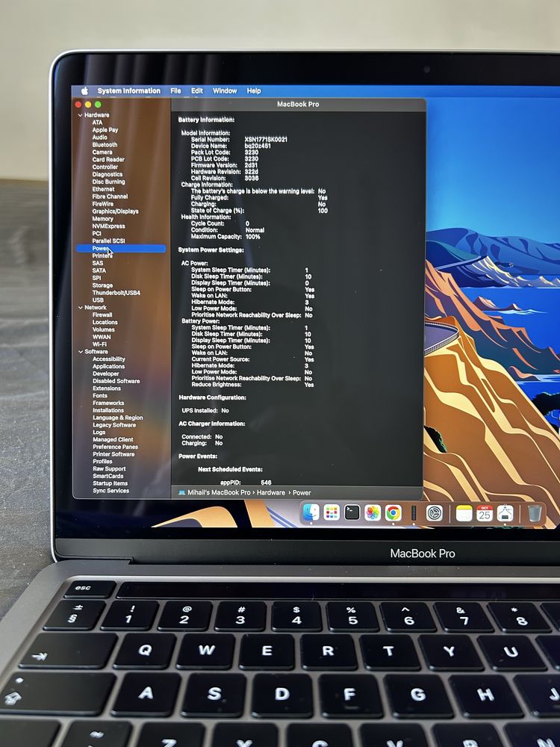This screenshot has width=560, height=747.
Task: Open System Preferences gear icon in Dock
Action: 435,513
